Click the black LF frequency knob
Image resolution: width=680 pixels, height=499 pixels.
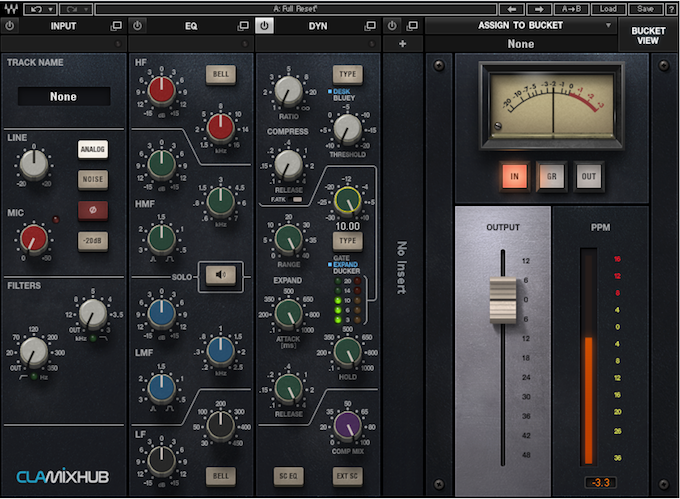point(221,426)
